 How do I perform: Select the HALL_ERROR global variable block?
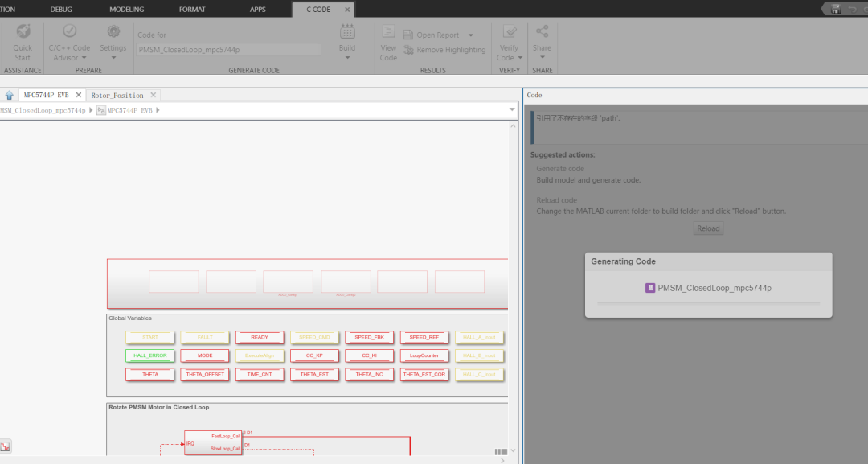click(x=150, y=355)
